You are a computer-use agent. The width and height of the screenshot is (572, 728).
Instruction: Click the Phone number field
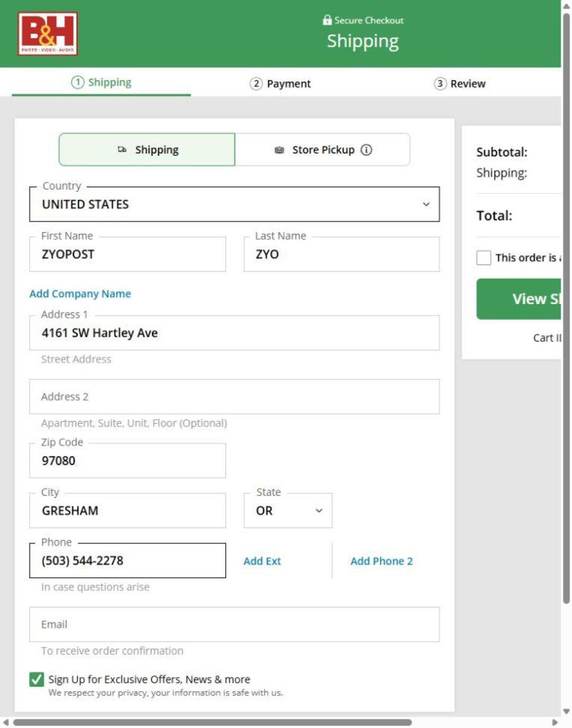(128, 561)
